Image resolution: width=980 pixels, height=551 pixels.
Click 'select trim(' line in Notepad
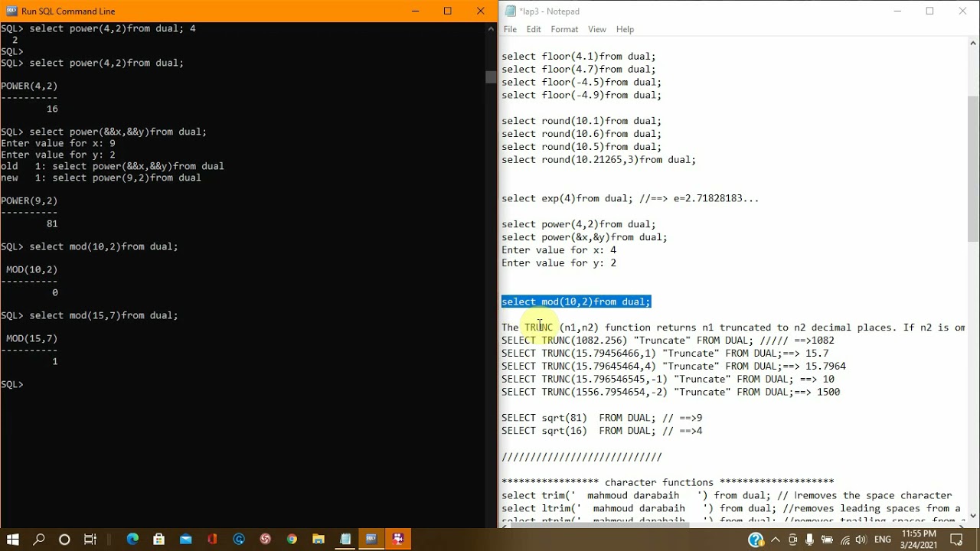tap(727, 495)
